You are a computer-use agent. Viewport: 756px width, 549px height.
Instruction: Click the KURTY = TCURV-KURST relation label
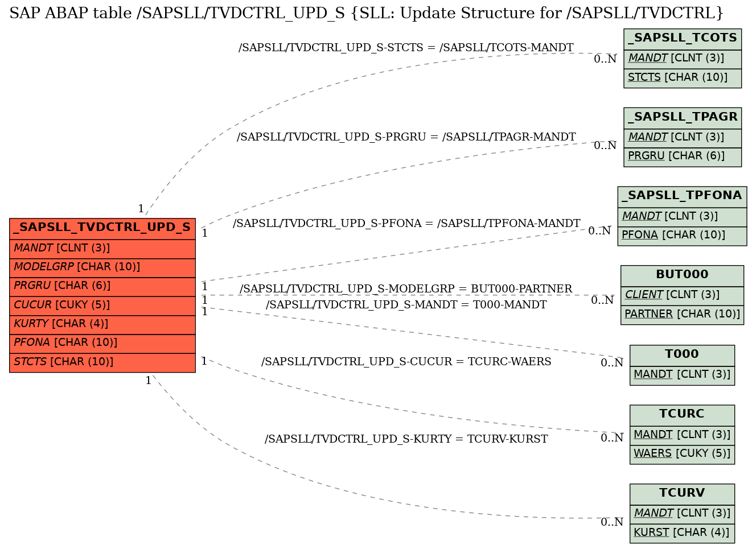(x=406, y=439)
